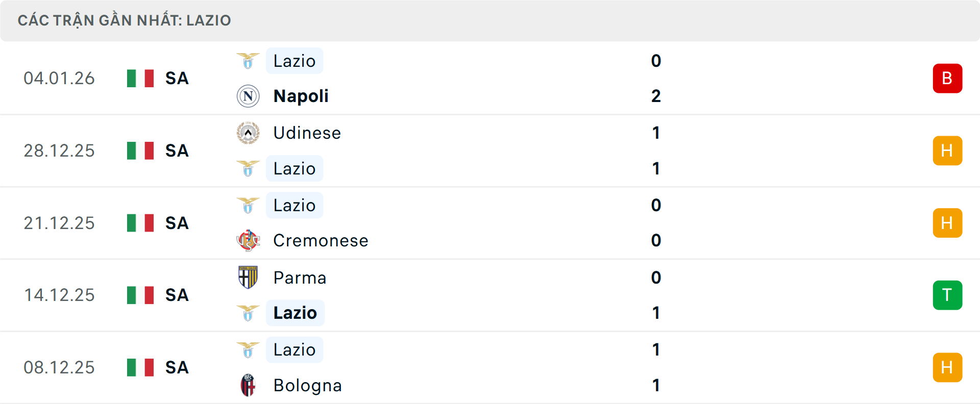Click the yellow H badge beside Bologna match
Image resolution: width=980 pixels, height=404 pixels.
[947, 367]
